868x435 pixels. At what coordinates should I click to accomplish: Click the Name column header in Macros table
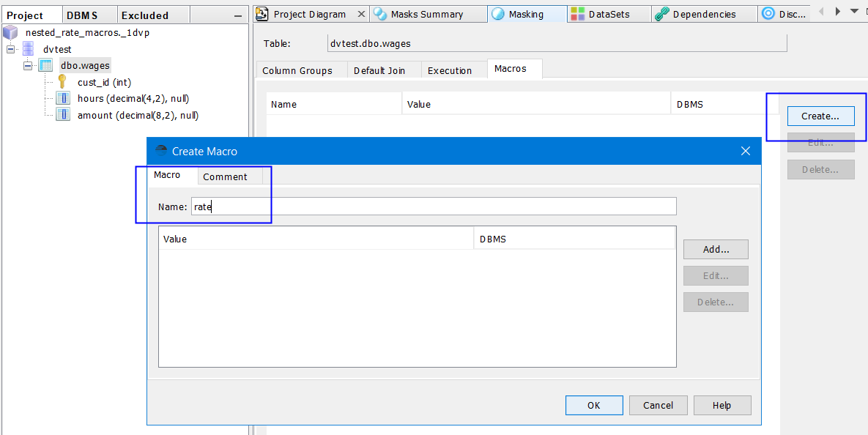point(334,104)
